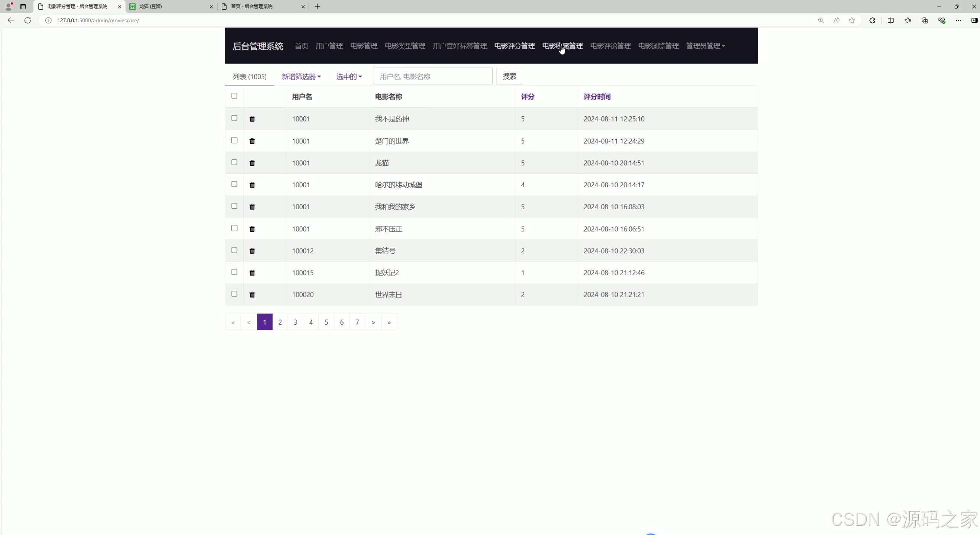This screenshot has height=535, width=980.
Task: Switch to the 龙猫 (豆瓣) browser tab
Action: click(169, 6)
